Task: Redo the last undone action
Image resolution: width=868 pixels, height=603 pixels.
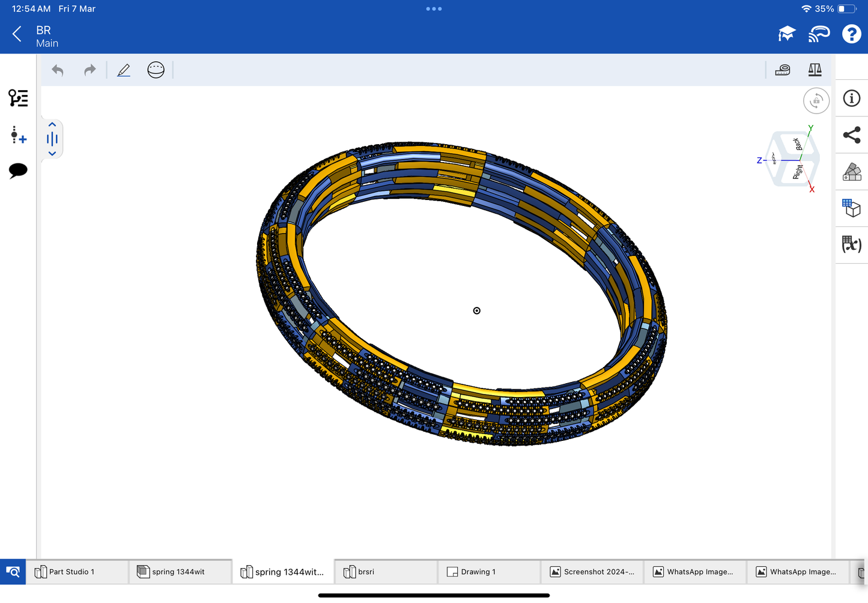Action: (90, 70)
